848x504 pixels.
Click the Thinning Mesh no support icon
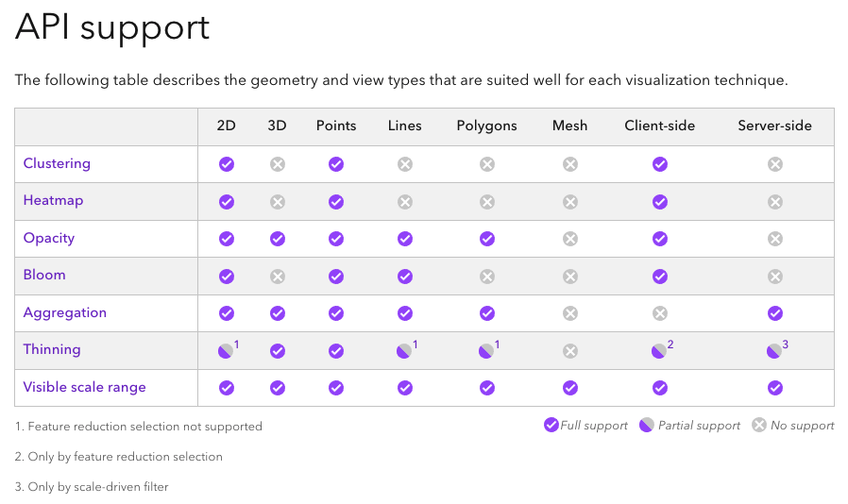[x=570, y=351]
